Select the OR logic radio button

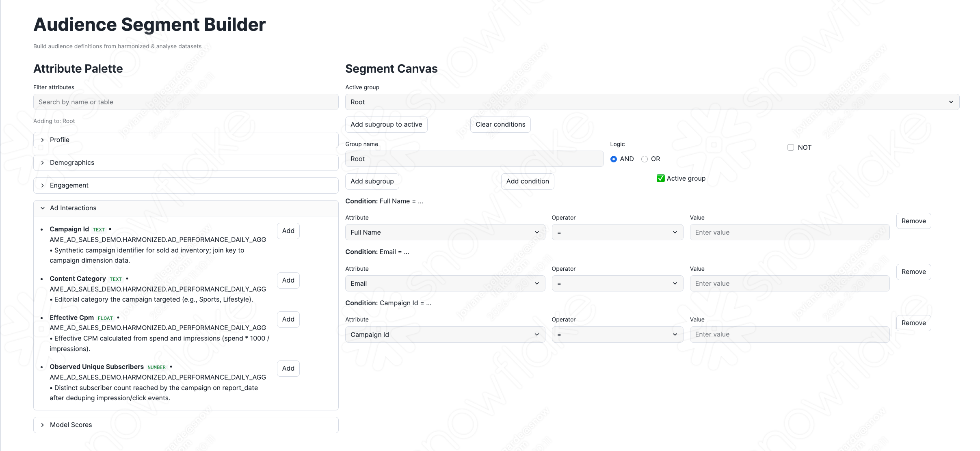(644, 159)
